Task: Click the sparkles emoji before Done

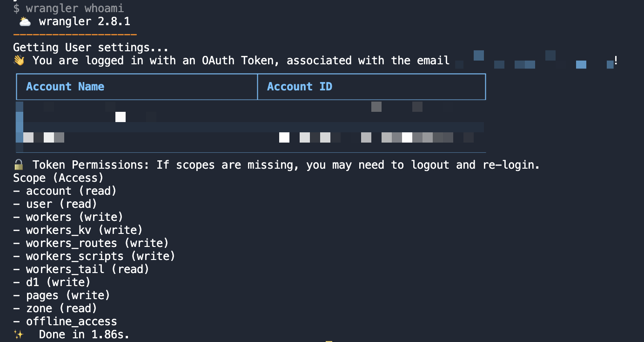Action: (x=19, y=335)
